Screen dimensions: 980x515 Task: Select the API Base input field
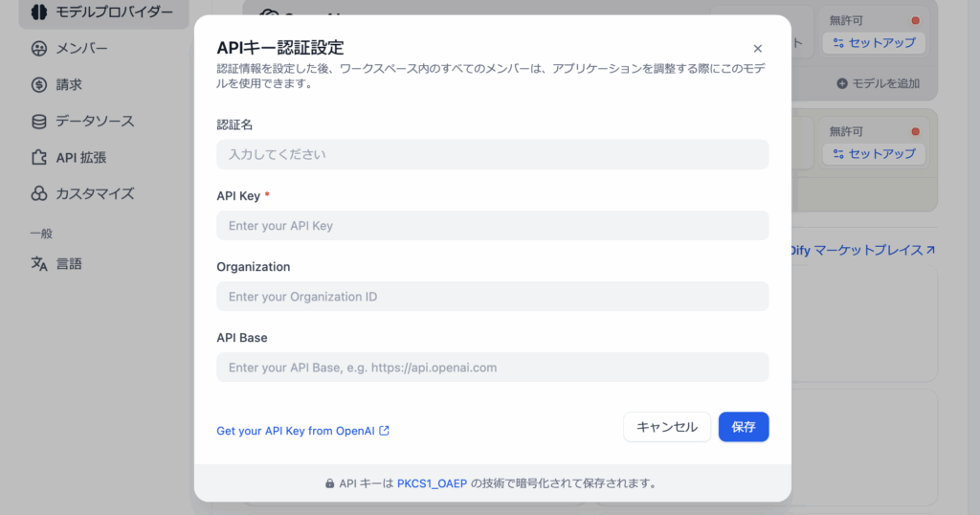492,368
